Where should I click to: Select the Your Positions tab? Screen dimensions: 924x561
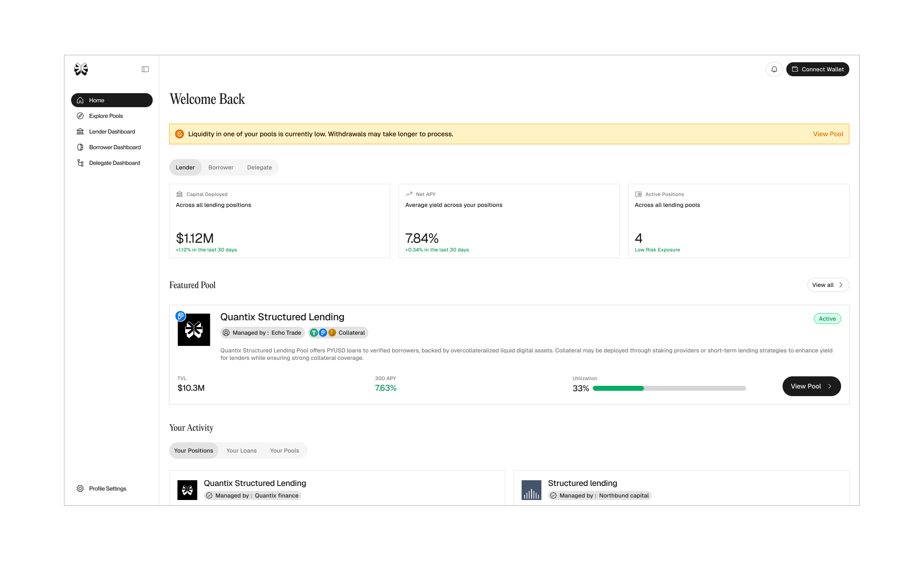tap(193, 451)
